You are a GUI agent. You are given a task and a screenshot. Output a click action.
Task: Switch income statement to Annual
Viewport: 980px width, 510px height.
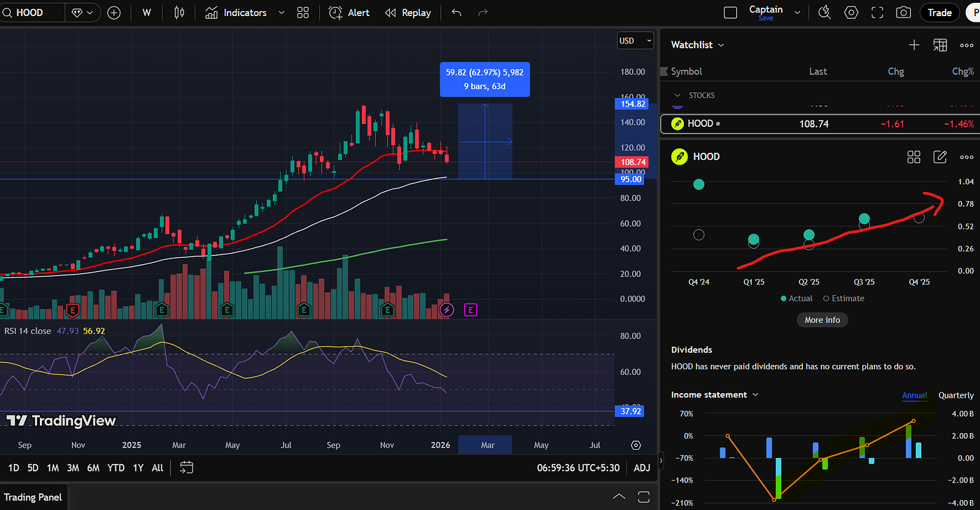pyautogui.click(x=914, y=396)
